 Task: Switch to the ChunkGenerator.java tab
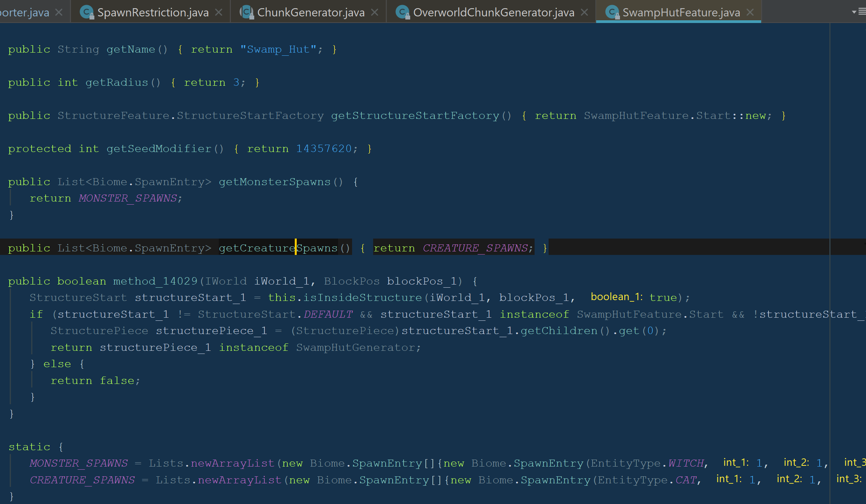tap(311, 12)
